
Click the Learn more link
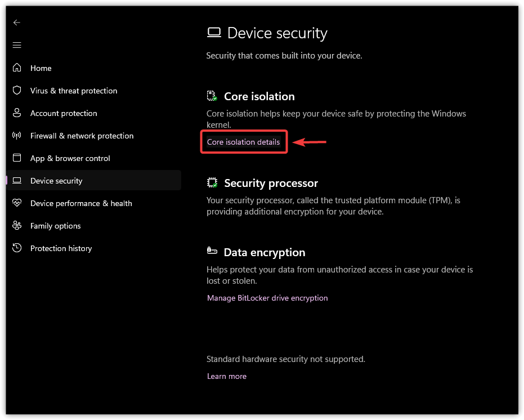(227, 376)
